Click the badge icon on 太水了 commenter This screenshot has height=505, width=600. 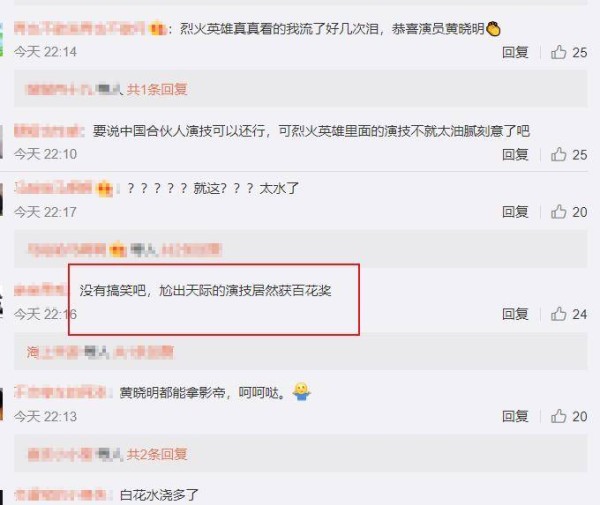pos(105,189)
